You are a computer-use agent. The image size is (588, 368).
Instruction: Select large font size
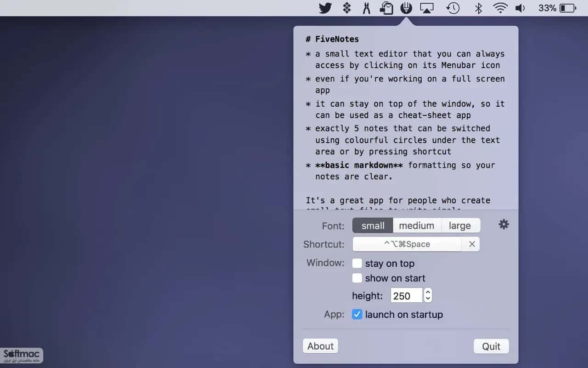460,225
